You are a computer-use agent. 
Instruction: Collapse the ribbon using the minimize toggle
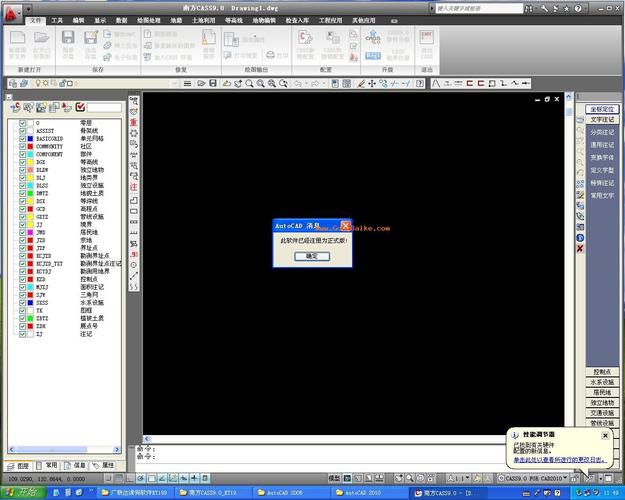click(x=394, y=20)
